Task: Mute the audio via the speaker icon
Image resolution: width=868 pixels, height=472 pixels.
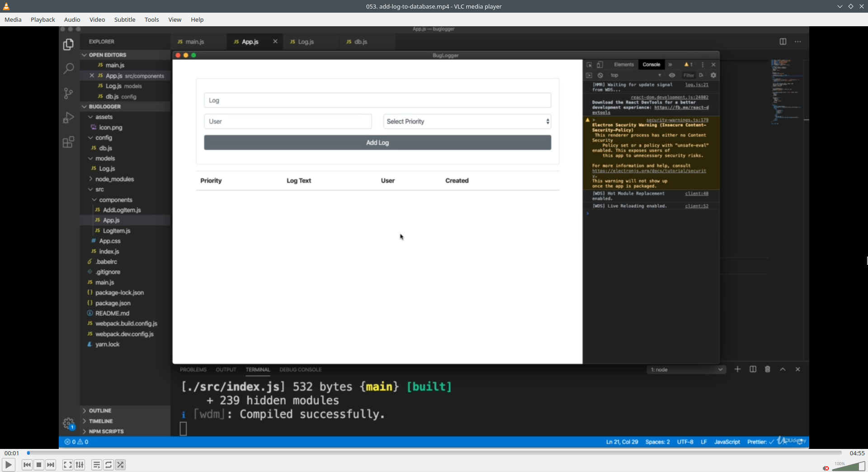Action: pyautogui.click(x=826, y=468)
